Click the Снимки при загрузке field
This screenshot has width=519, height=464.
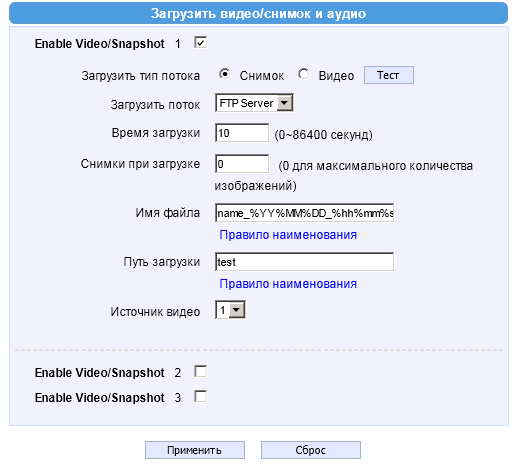pyautogui.click(x=242, y=164)
